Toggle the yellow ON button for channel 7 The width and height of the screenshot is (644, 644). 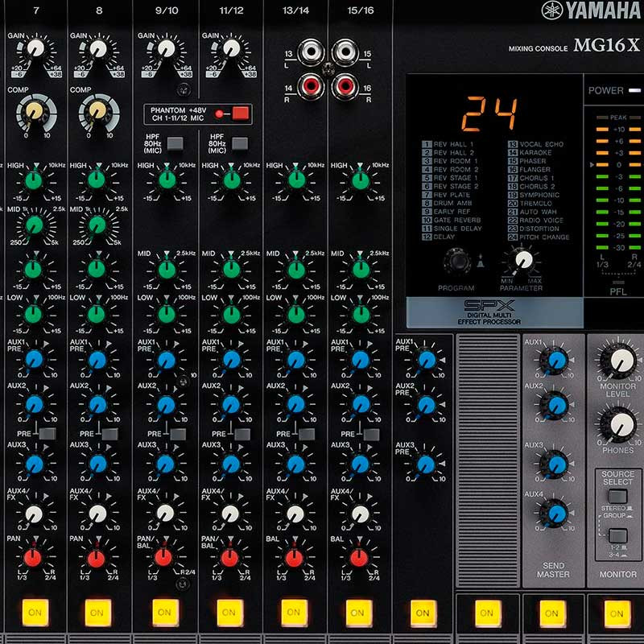[35, 613]
